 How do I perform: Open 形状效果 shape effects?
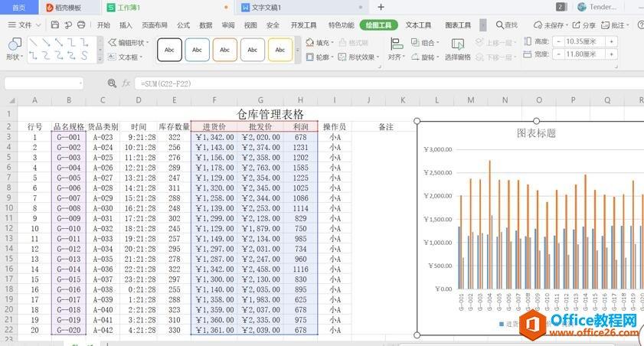(x=358, y=57)
